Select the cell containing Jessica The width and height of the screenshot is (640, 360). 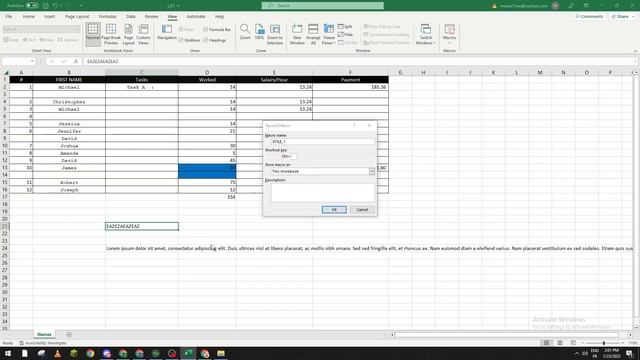(69, 124)
